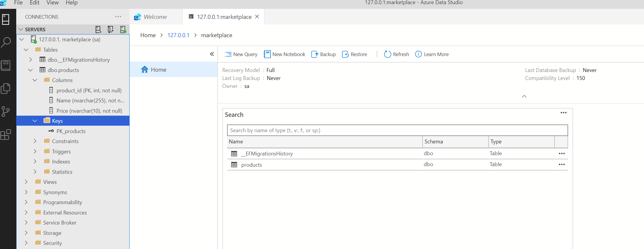The image size is (644, 249).
Task: Open the Search widget ellipsis menu
Action: click(x=563, y=113)
